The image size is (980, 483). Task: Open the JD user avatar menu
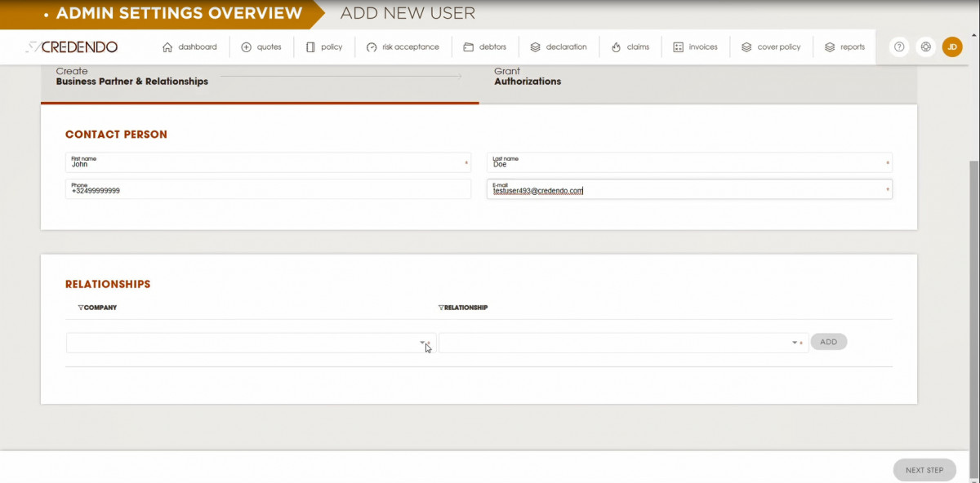[952, 47]
